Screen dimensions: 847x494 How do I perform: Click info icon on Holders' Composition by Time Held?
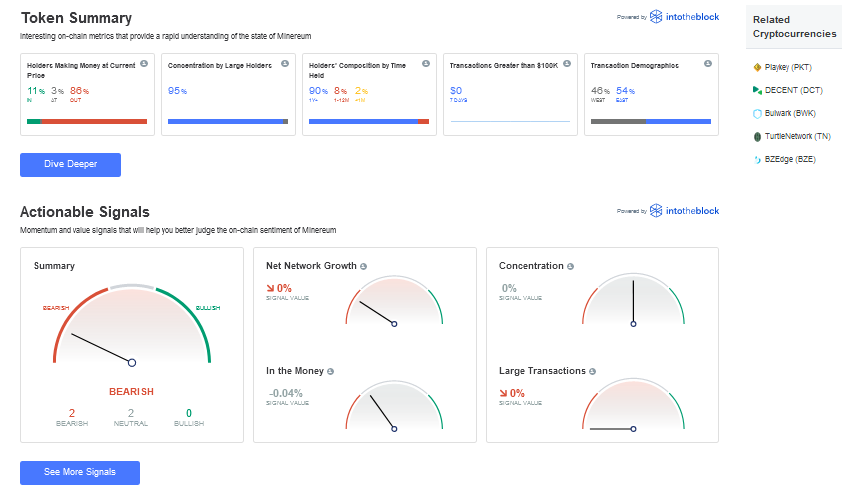click(x=426, y=64)
